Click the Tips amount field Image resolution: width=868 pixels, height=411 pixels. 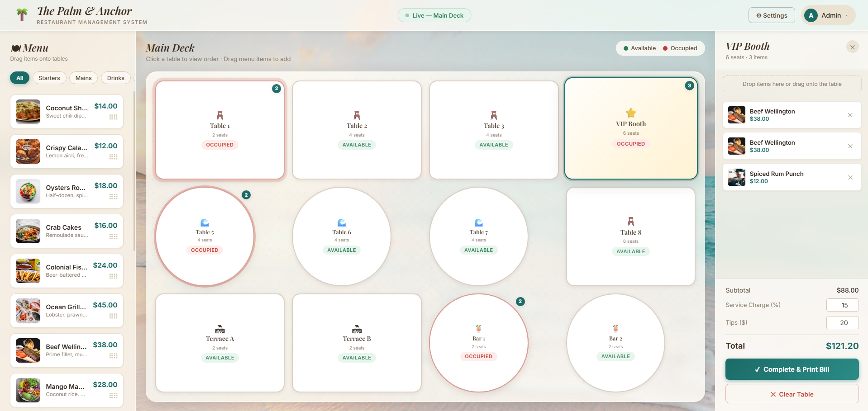pos(842,323)
